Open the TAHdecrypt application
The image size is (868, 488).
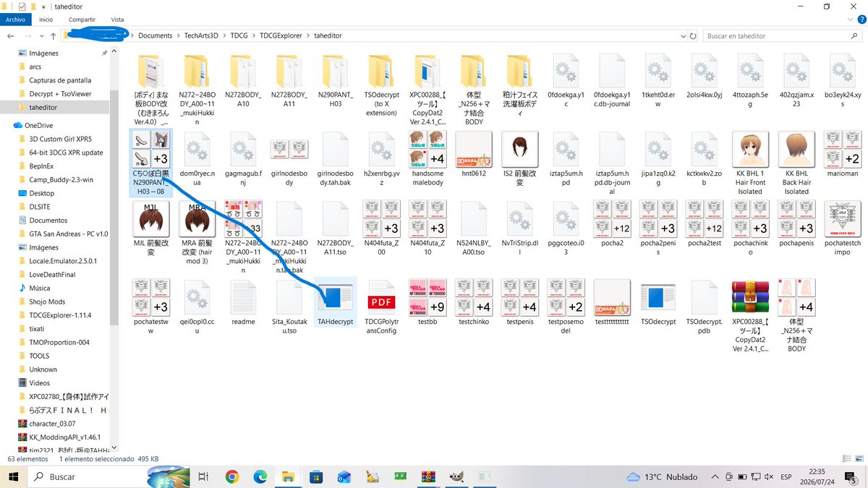[x=336, y=304]
